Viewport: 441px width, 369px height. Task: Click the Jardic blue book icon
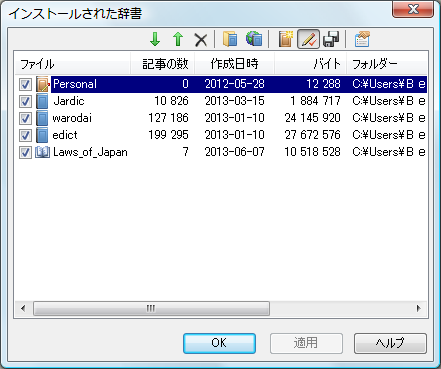tap(42, 101)
